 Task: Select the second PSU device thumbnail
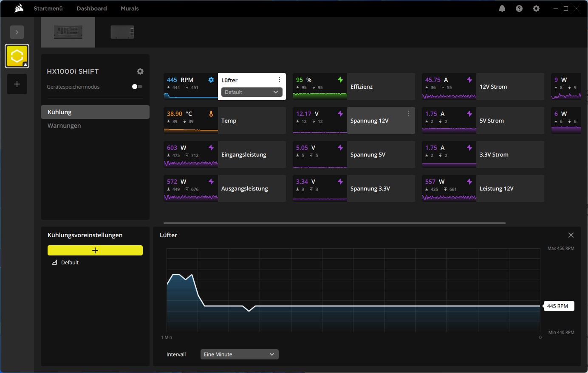[x=122, y=32]
